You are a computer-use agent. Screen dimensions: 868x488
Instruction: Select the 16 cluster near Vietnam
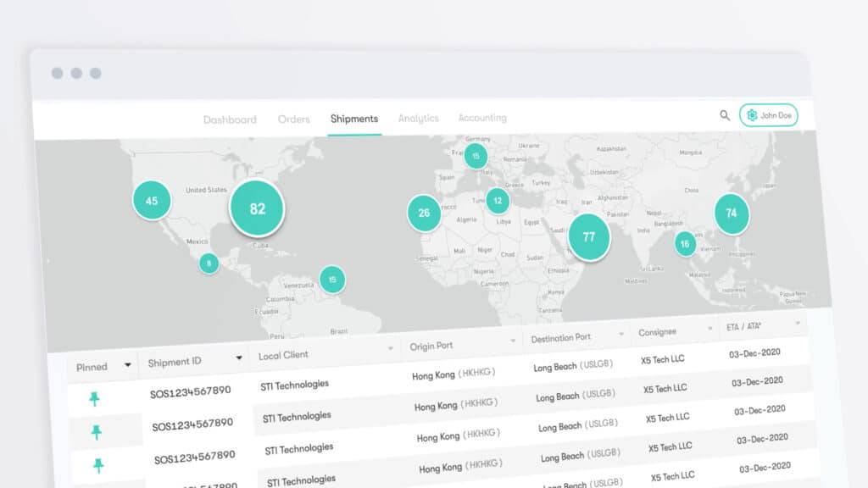[685, 244]
